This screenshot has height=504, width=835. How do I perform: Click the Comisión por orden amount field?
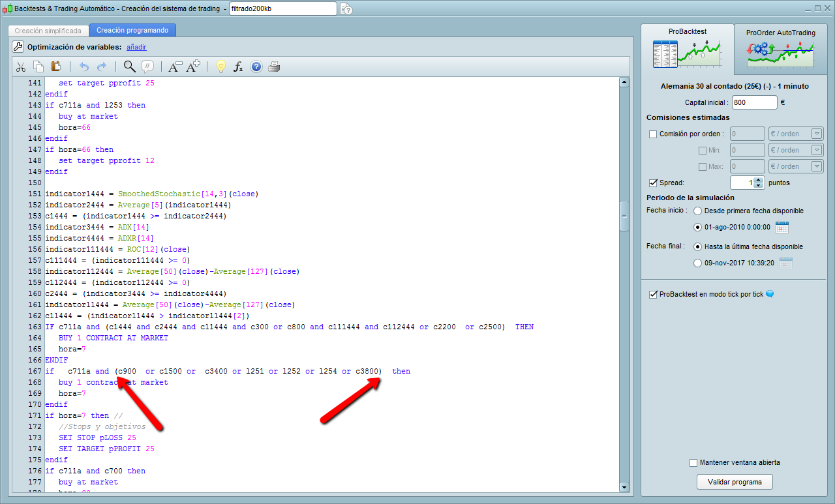(x=748, y=134)
